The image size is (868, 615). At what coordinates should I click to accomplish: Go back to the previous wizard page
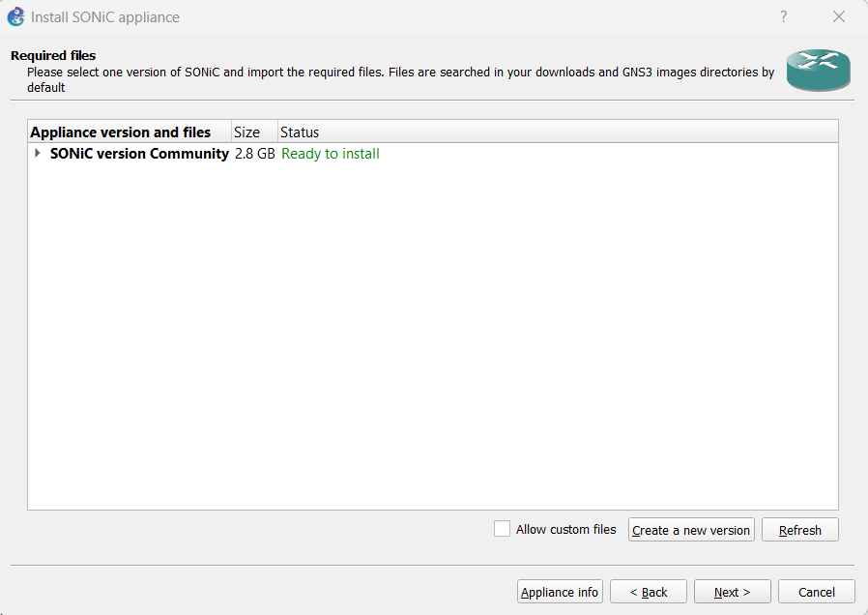point(649,592)
